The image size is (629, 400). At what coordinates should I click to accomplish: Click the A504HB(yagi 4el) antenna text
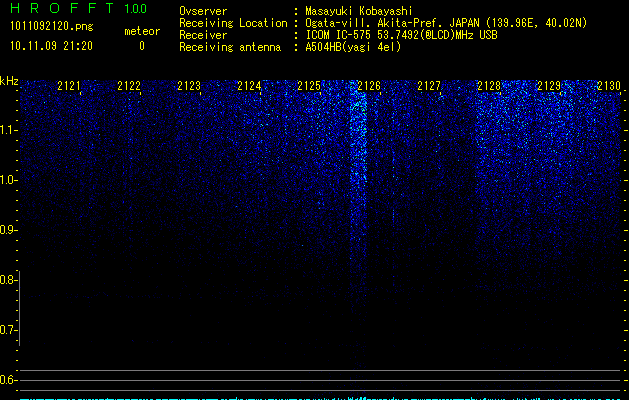(x=353, y=47)
